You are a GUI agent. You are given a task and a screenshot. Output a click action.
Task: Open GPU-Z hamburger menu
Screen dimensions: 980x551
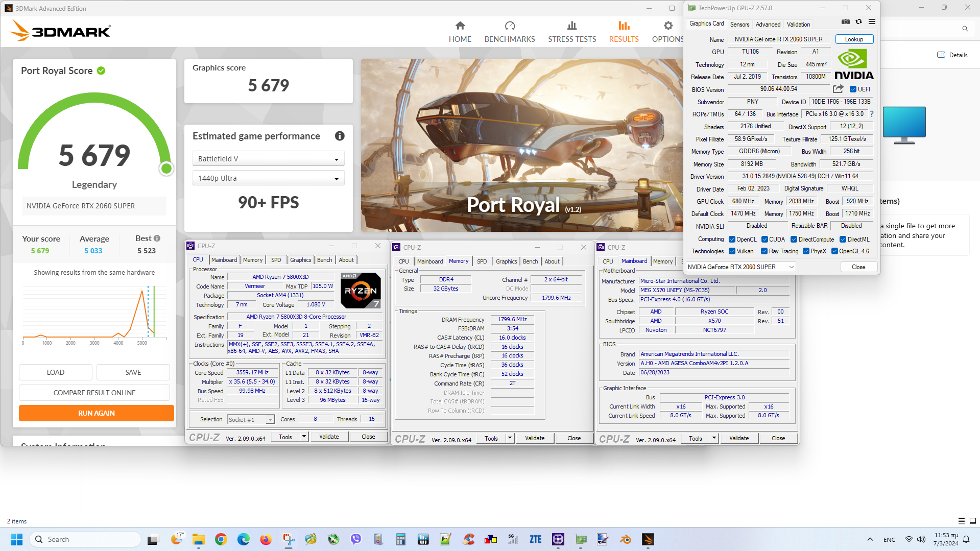point(872,21)
